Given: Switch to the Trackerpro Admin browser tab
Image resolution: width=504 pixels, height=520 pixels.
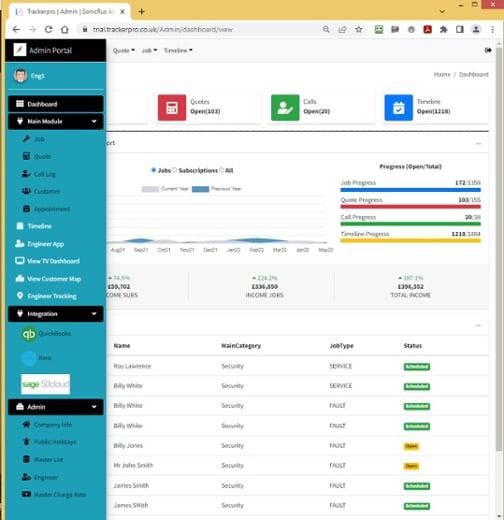Looking at the screenshot, I should 69,12.
